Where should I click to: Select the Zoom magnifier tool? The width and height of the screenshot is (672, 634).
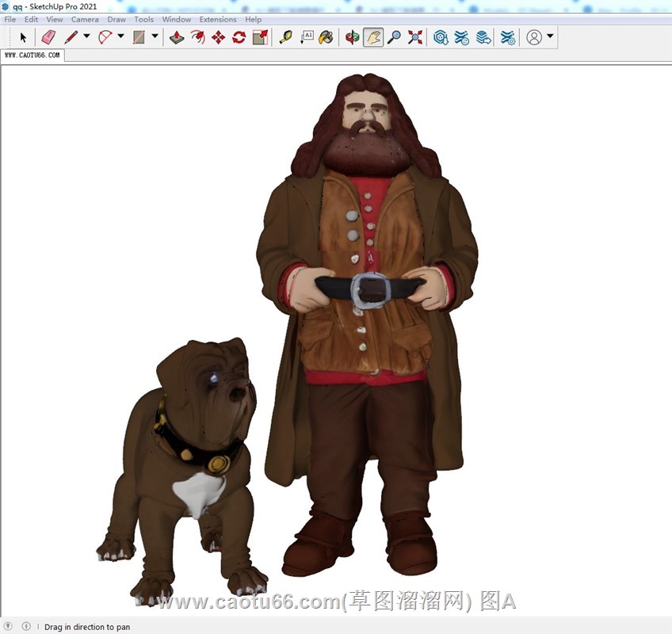coord(394,37)
